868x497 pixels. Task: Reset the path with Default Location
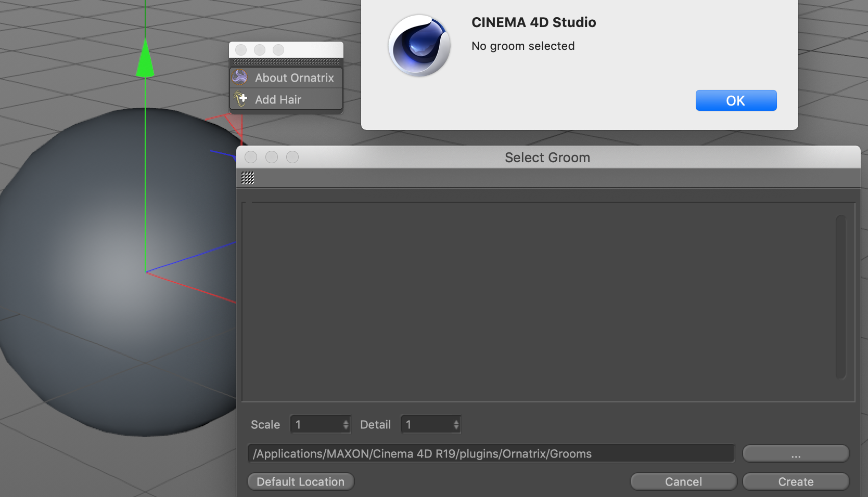click(x=300, y=482)
